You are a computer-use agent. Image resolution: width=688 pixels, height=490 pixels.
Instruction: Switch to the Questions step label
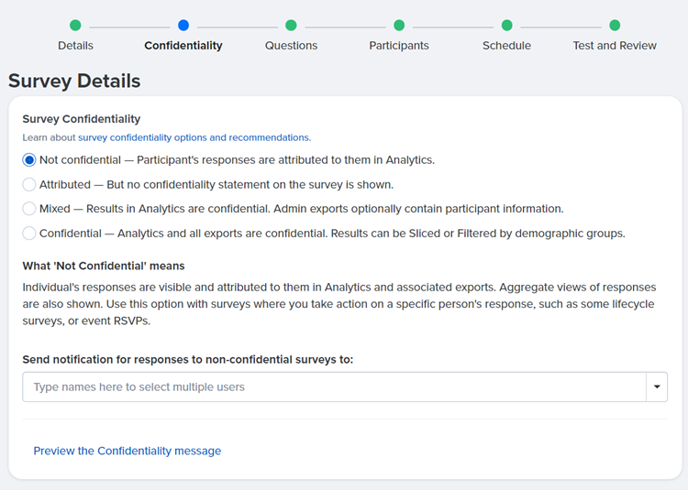click(291, 46)
